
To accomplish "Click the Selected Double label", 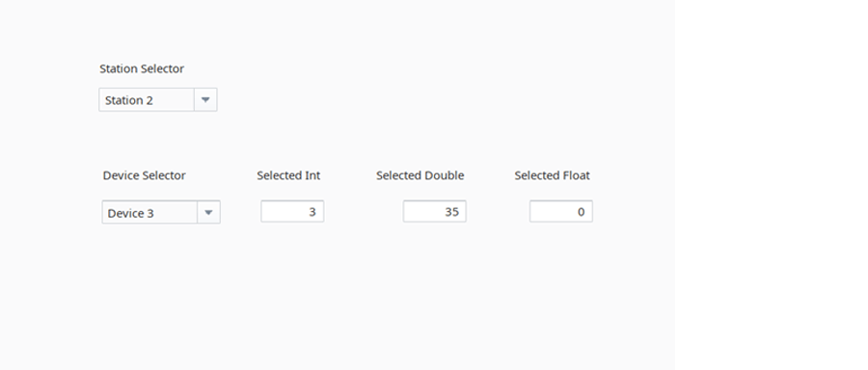I will click(420, 175).
